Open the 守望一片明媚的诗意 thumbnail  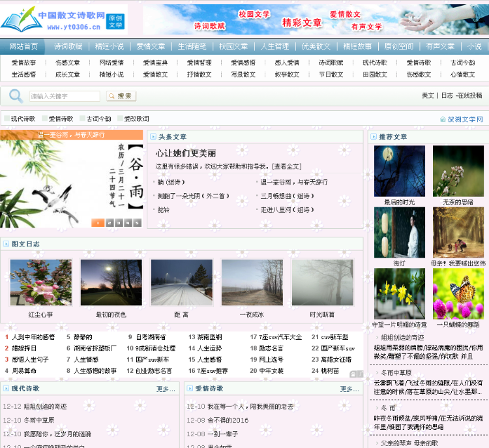click(400, 294)
